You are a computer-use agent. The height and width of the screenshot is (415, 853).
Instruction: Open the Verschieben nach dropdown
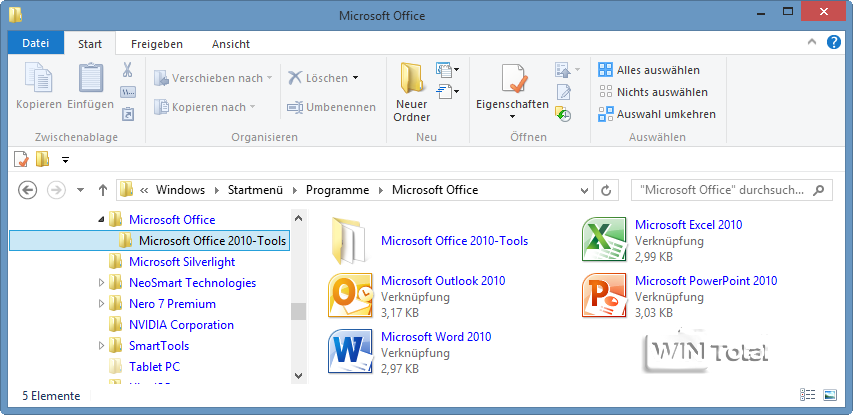coord(269,78)
